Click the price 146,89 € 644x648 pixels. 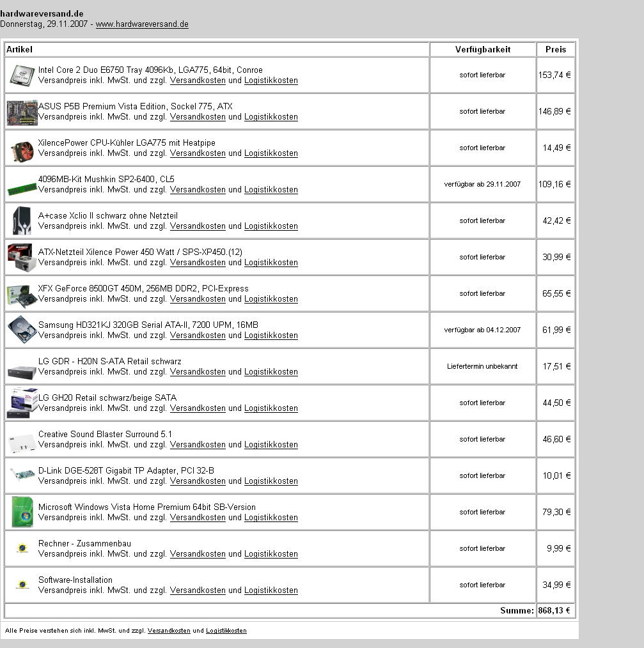pyautogui.click(x=554, y=112)
